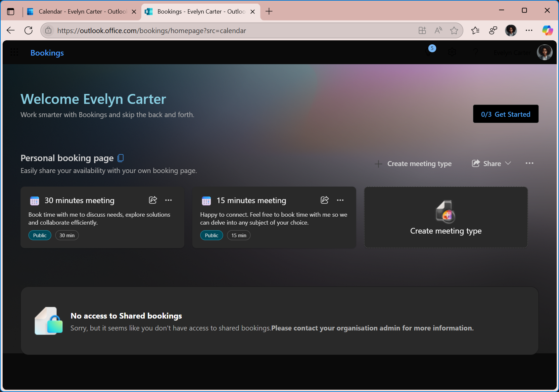The image size is (559, 392).
Task: Close the Calendar browser tab
Action: point(134,12)
